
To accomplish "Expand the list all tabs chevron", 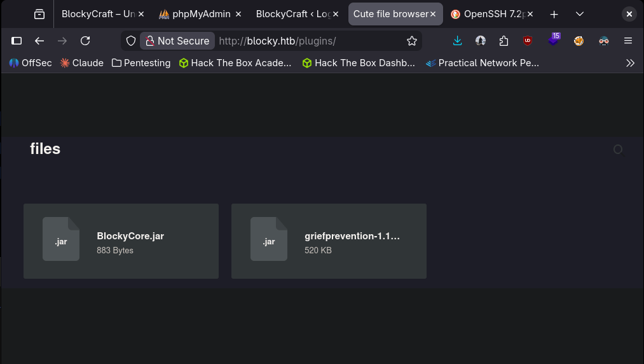I will tap(580, 14).
